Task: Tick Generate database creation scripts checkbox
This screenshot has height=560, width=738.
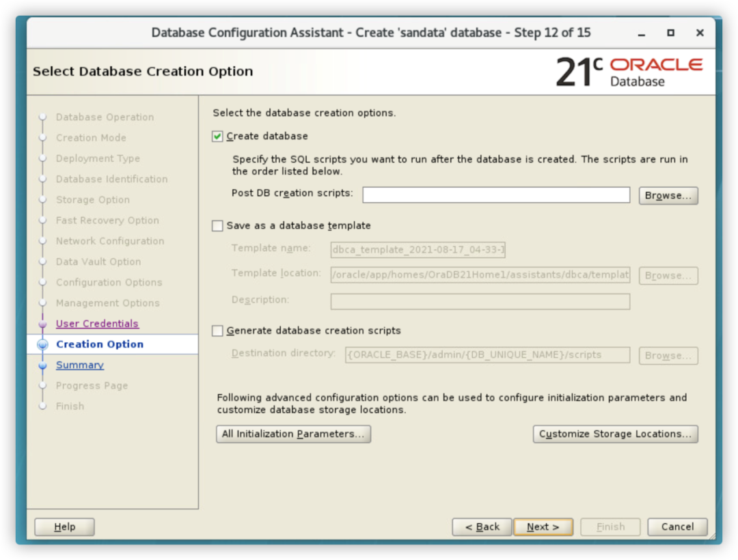Action: [217, 331]
